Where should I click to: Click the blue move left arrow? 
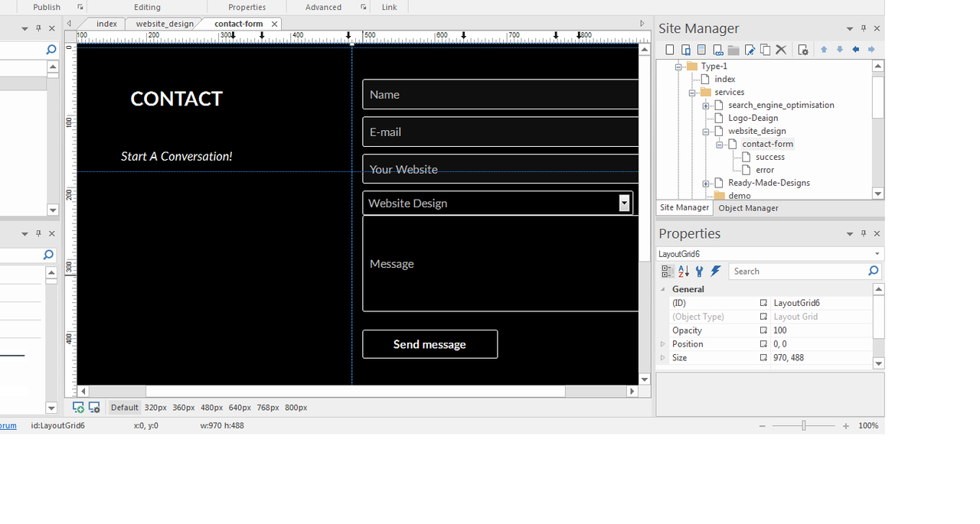[856, 50]
